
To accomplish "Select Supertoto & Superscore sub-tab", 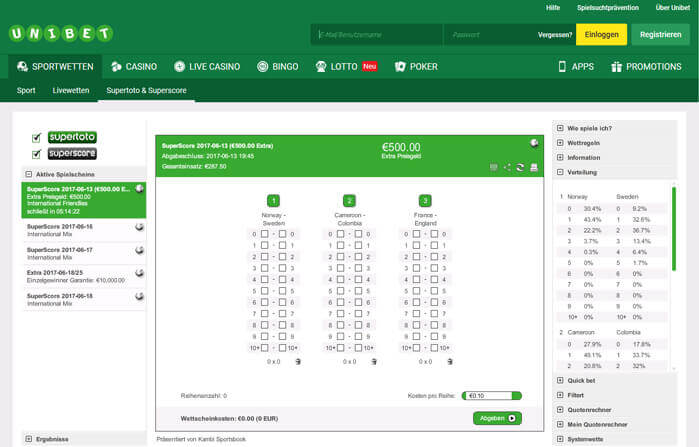I will [146, 90].
